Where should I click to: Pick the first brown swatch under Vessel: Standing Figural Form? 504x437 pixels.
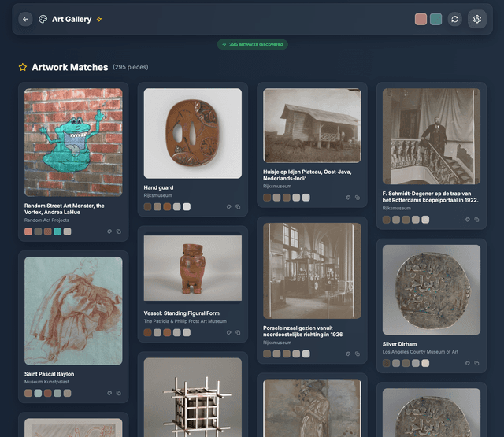(147, 333)
